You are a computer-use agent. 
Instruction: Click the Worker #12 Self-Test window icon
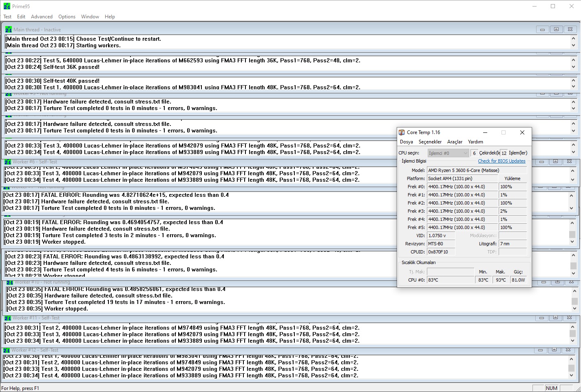click(x=7, y=350)
